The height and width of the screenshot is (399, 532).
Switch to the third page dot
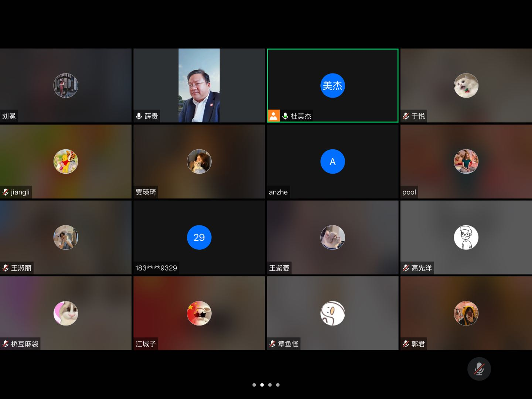[270, 385]
